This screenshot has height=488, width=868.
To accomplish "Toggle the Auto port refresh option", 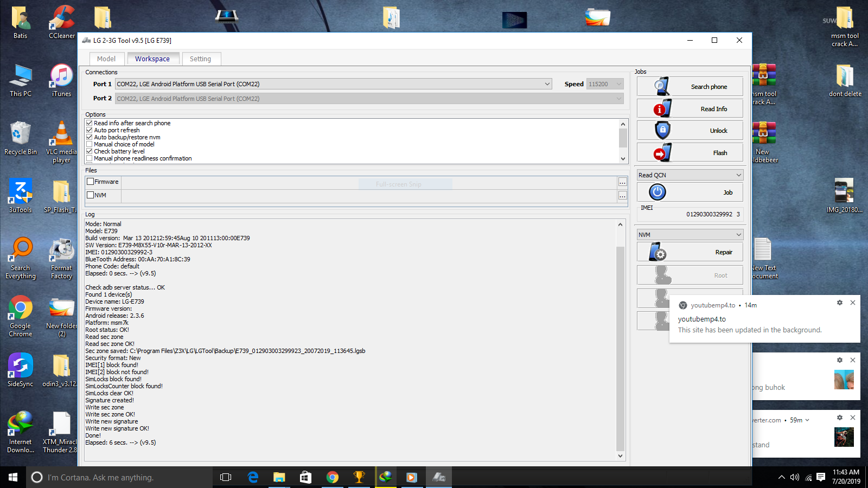I will point(89,130).
